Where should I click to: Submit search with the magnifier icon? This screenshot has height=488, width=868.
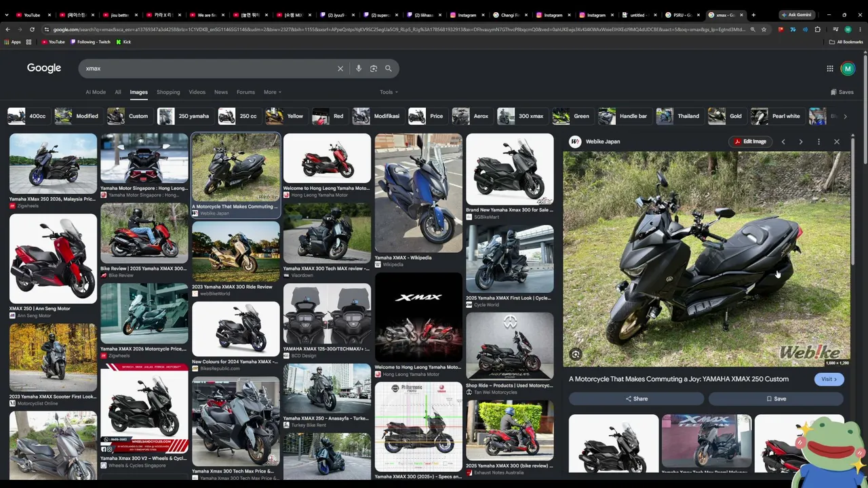point(389,68)
